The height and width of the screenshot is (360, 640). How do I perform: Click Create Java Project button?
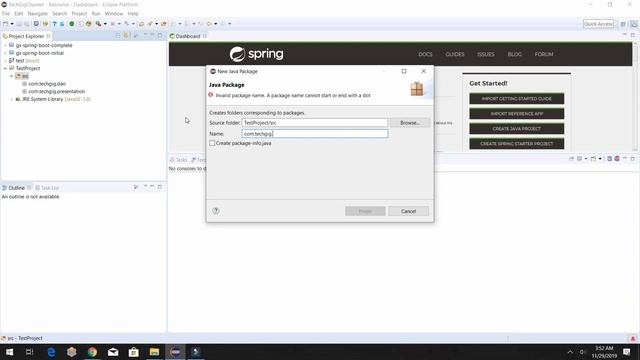point(516,129)
